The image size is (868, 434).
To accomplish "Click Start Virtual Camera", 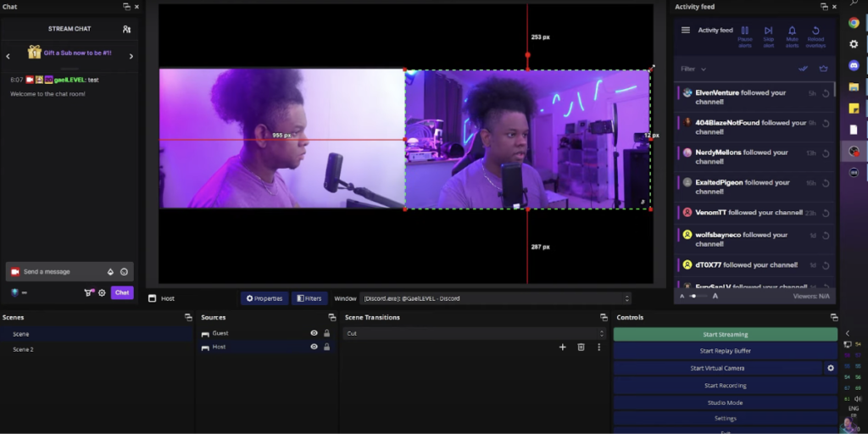I will [717, 368].
